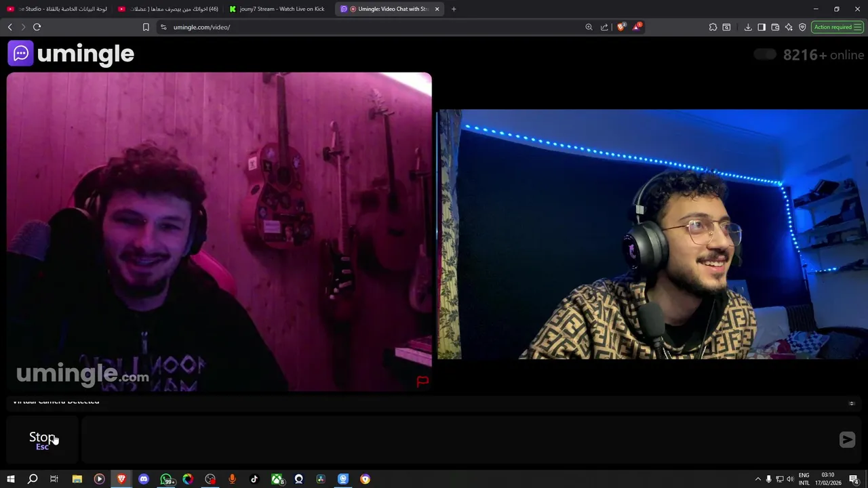Click the umingle logo in the header

point(71,54)
